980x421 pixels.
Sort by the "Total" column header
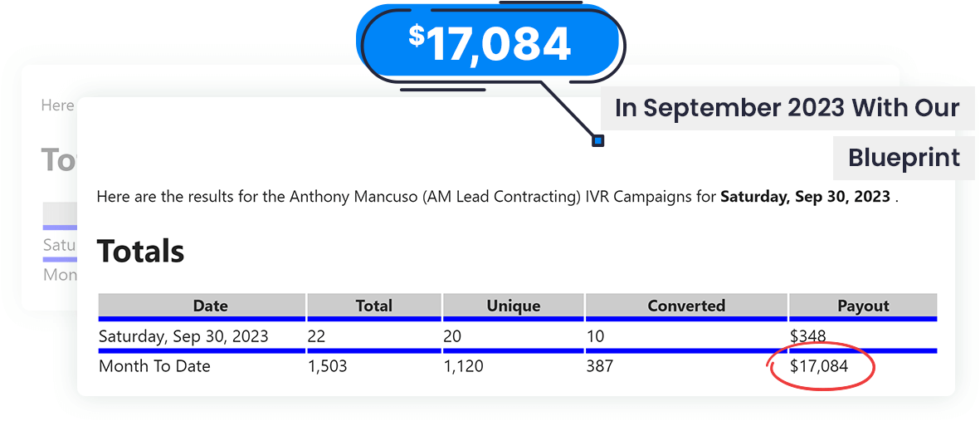[x=373, y=306]
